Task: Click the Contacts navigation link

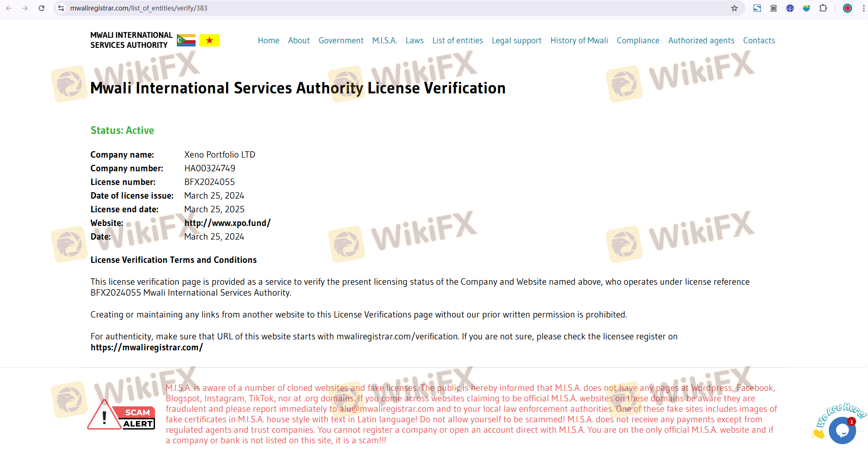Action: [759, 41]
